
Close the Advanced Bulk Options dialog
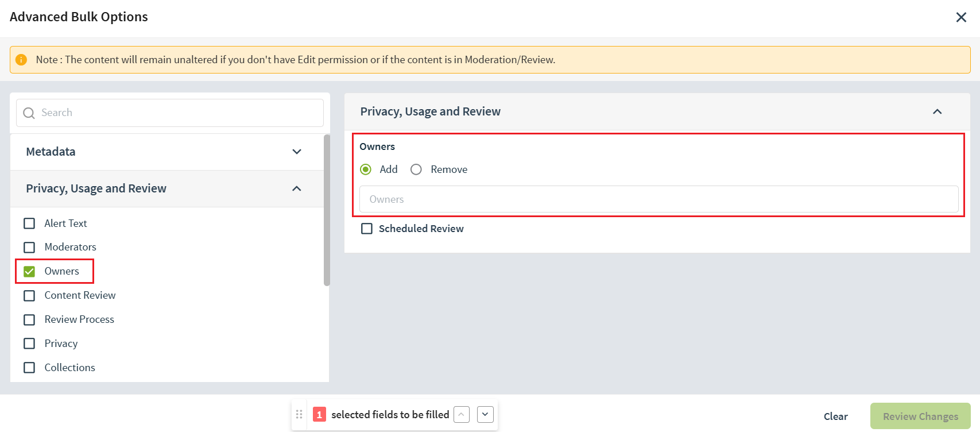coord(961,17)
